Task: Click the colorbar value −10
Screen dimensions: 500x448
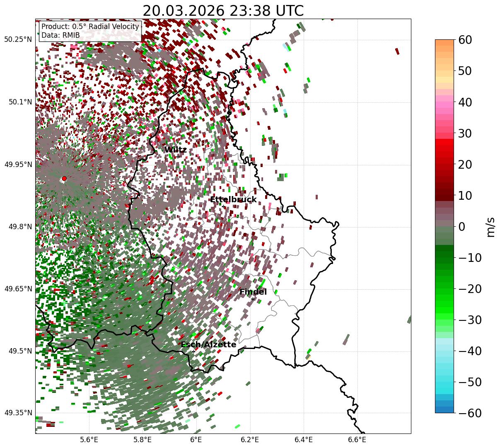Action: (470, 258)
